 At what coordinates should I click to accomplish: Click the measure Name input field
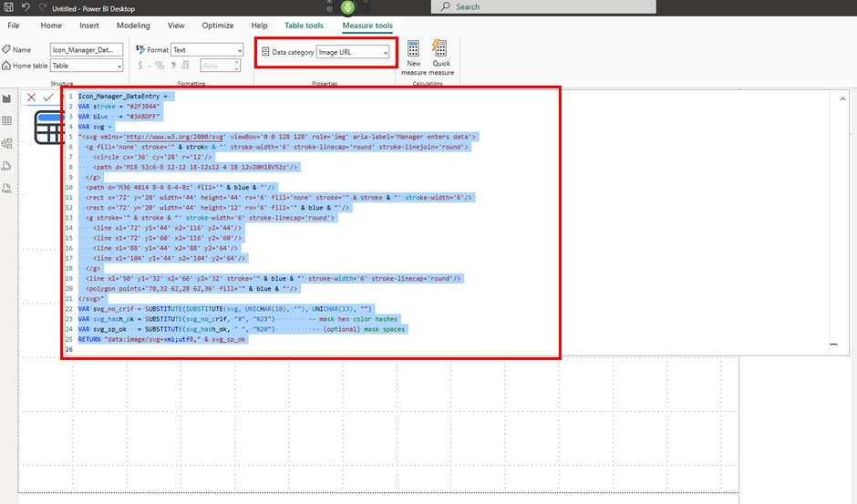coord(87,50)
